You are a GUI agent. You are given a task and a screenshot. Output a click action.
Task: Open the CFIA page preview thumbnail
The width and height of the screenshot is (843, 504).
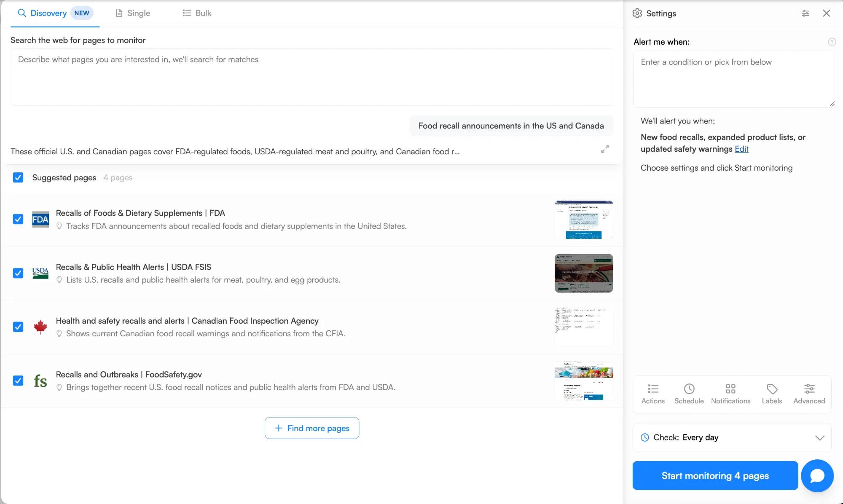coord(584,327)
